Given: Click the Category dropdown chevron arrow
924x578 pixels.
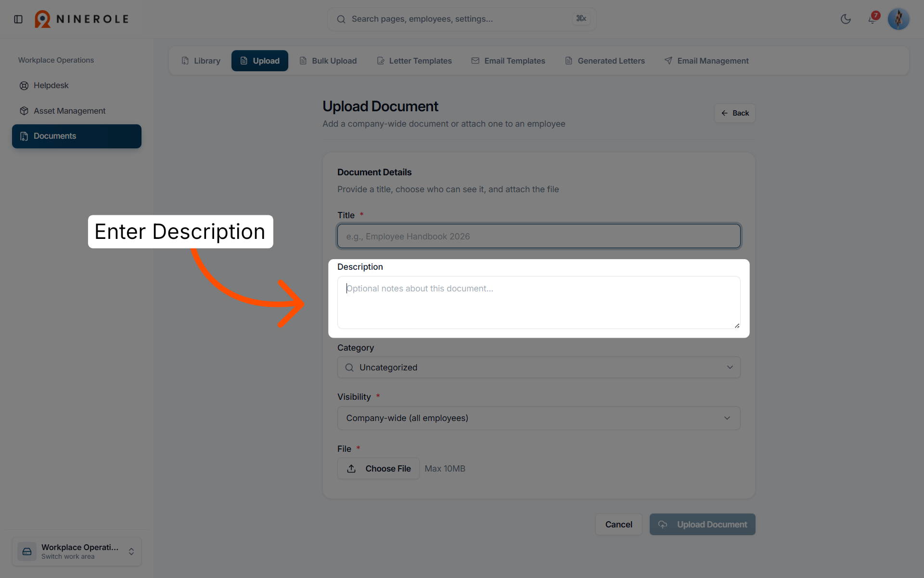Looking at the screenshot, I should [730, 368].
